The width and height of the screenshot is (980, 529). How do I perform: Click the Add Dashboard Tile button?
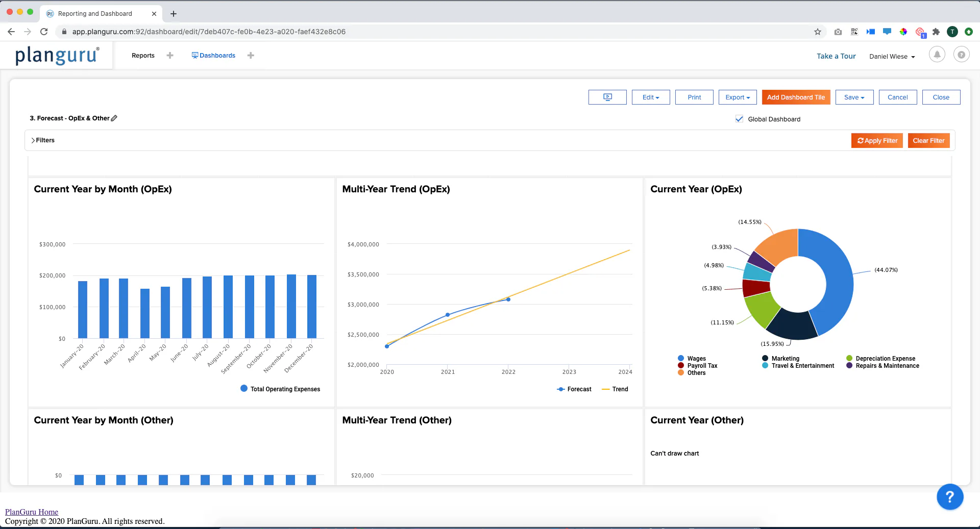pyautogui.click(x=796, y=97)
